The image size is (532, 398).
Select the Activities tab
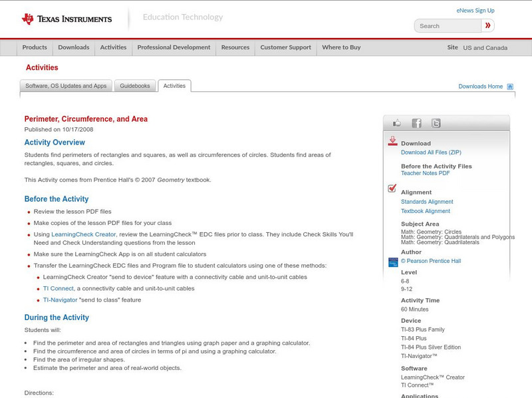pos(174,86)
